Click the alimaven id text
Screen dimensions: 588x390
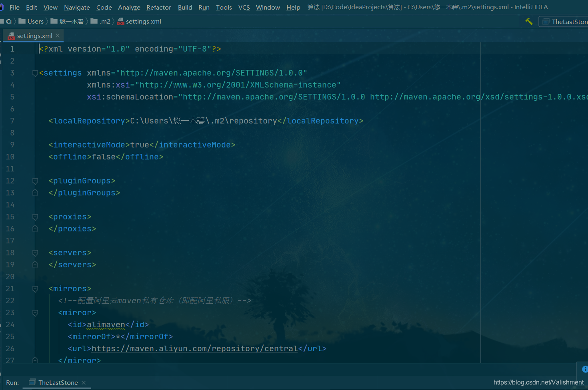click(x=106, y=324)
